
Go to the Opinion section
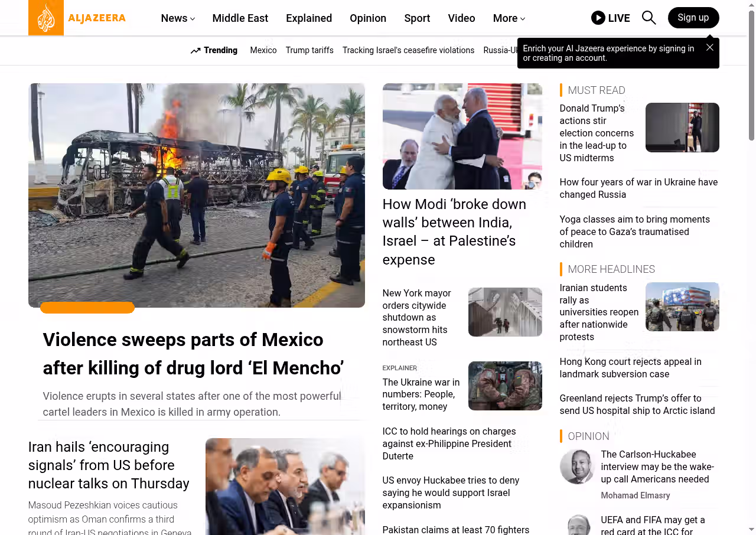click(x=367, y=18)
